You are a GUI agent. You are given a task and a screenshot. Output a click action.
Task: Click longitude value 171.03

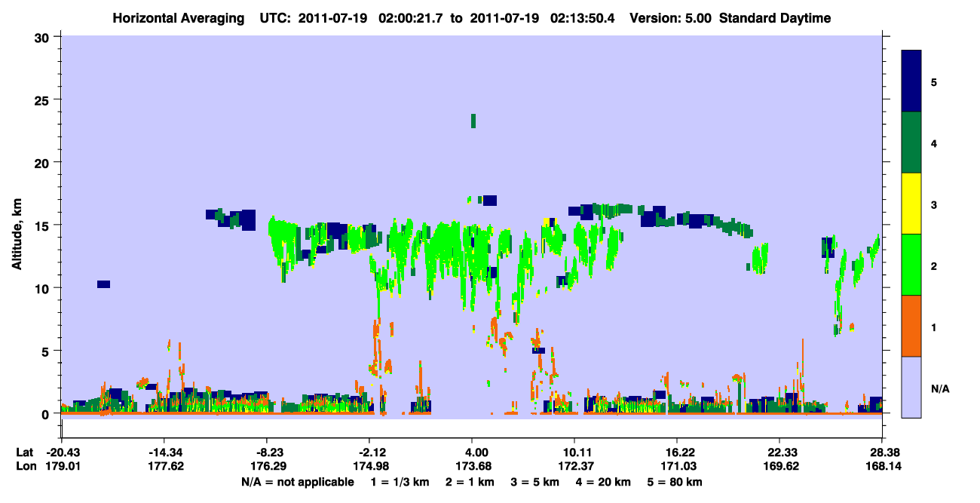677,466
